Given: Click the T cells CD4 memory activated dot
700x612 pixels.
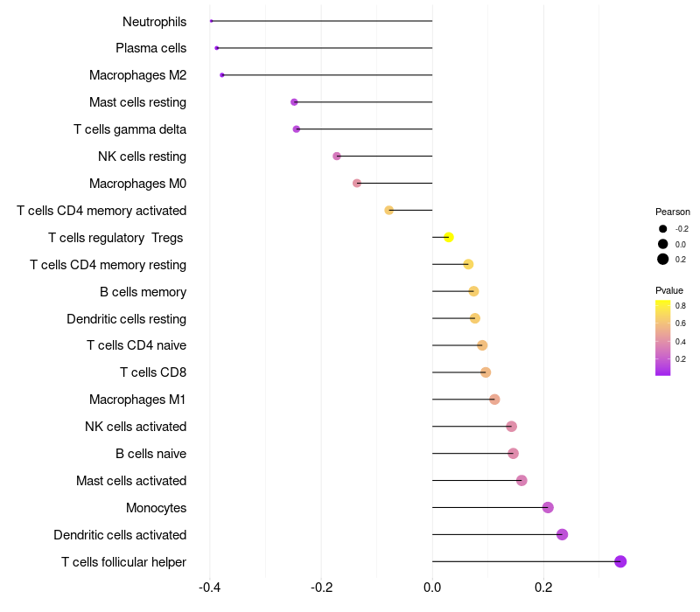Looking at the screenshot, I should (388, 210).
